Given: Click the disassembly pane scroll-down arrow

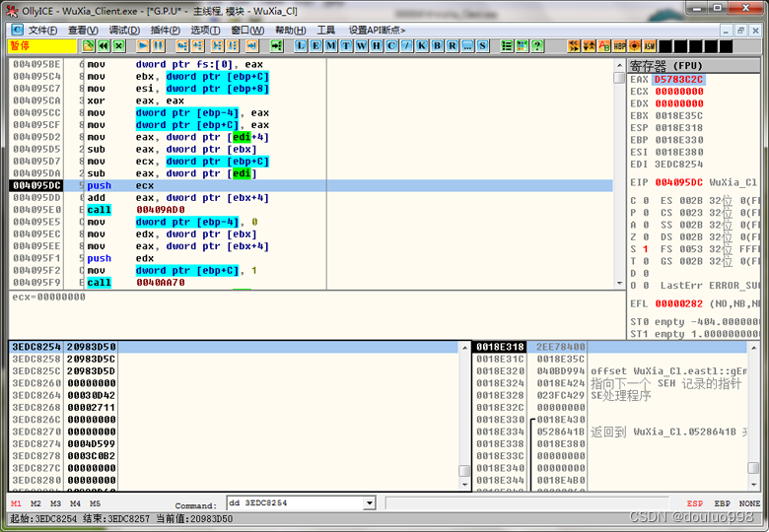Looking at the screenshot, I should 619,283.
